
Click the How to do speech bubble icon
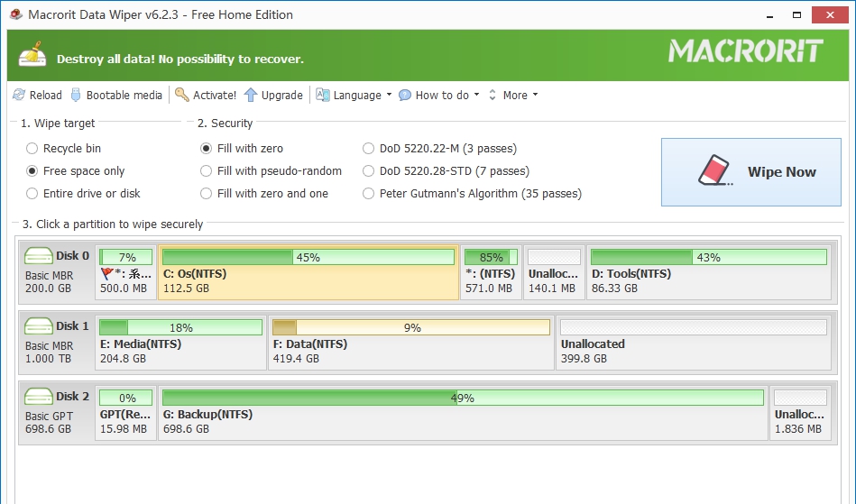coord(404,96)
